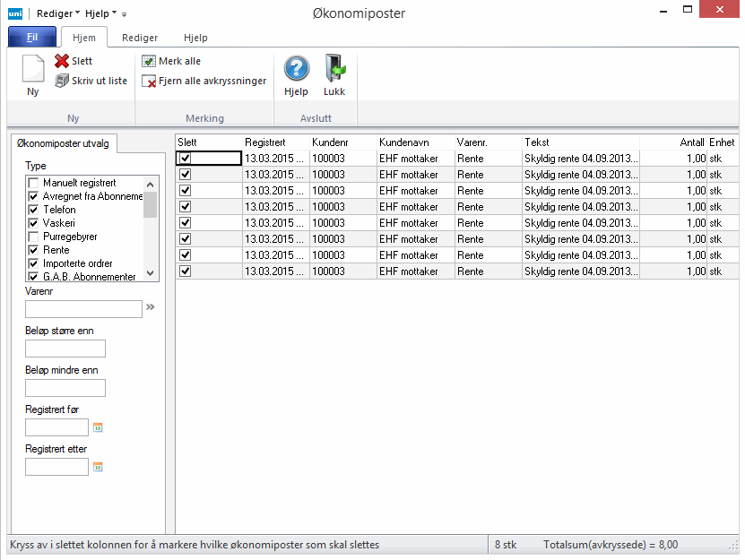Uncheck the Telefon type checkbox
This screenshot has height=560, width=745.
pyautogui.click(x=34, y=210)
